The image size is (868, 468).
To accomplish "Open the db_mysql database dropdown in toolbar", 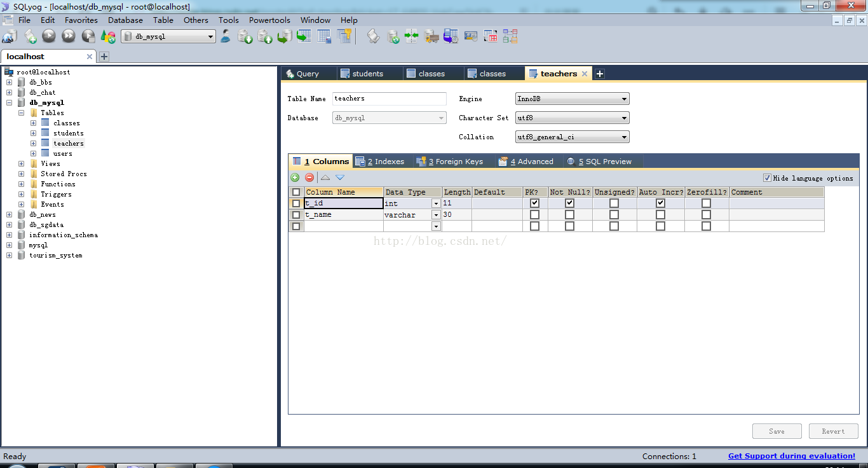I will point(168,37).
